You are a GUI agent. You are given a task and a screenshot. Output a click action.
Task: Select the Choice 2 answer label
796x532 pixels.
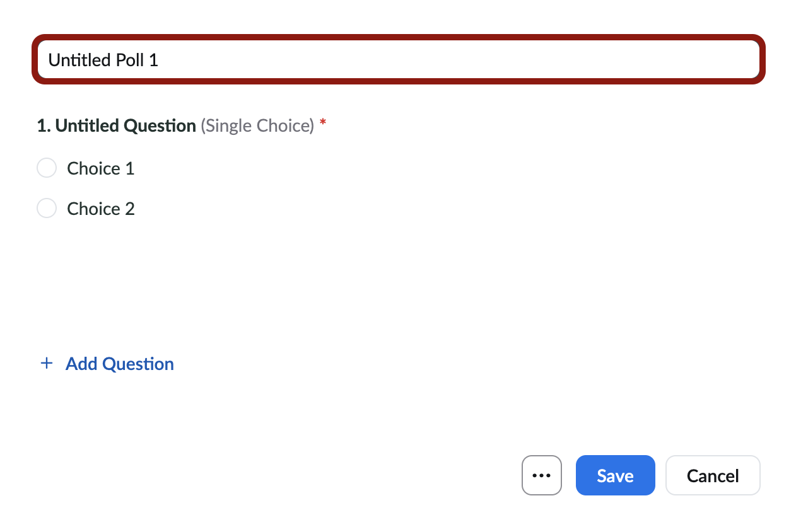100,208
